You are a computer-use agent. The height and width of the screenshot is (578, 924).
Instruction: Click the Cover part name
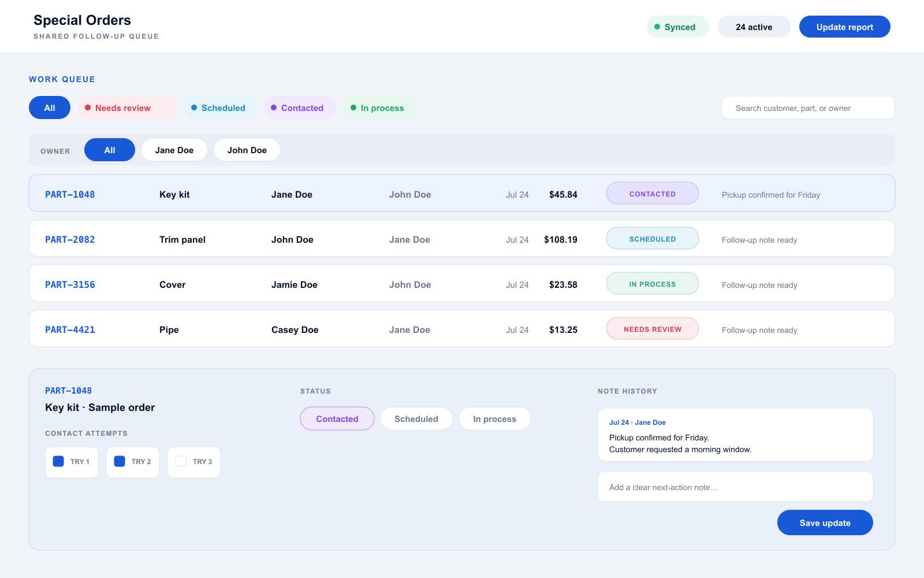click(x=172, y=284)
